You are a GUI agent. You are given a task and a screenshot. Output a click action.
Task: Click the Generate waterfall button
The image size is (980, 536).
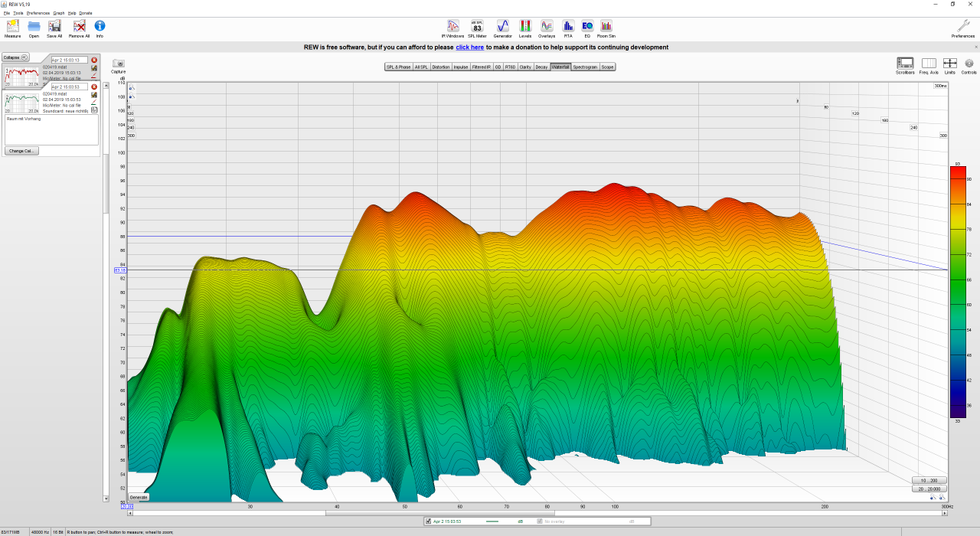click(139, 497)
